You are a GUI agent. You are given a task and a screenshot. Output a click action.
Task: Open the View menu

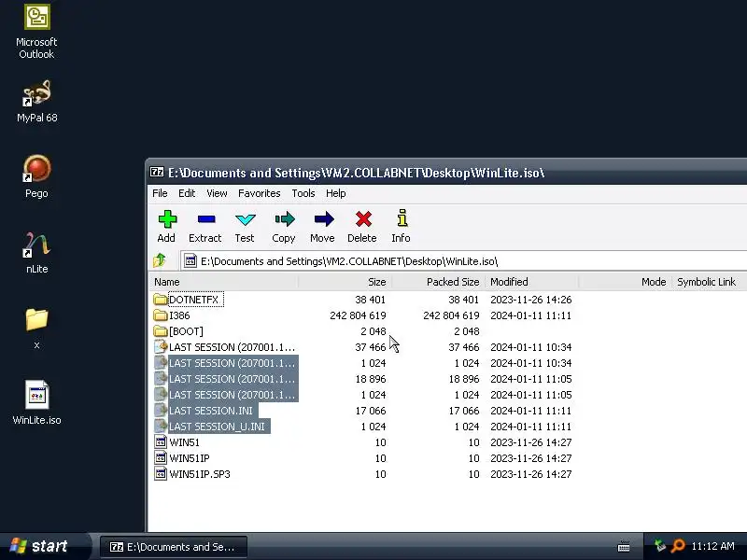click(x=217, y=193)
